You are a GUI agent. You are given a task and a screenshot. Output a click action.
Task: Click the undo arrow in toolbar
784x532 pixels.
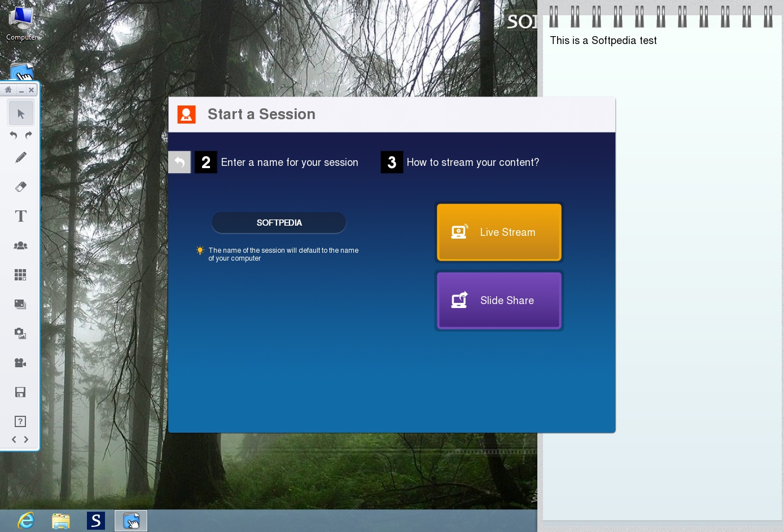coord(14,135)
